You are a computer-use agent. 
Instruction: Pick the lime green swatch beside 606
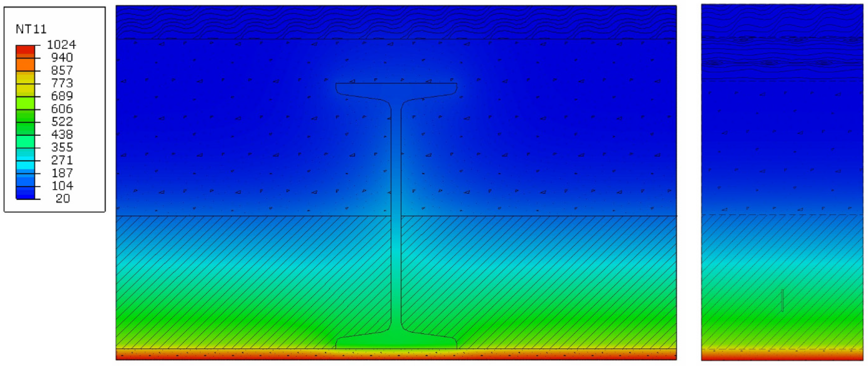(25, 103)
